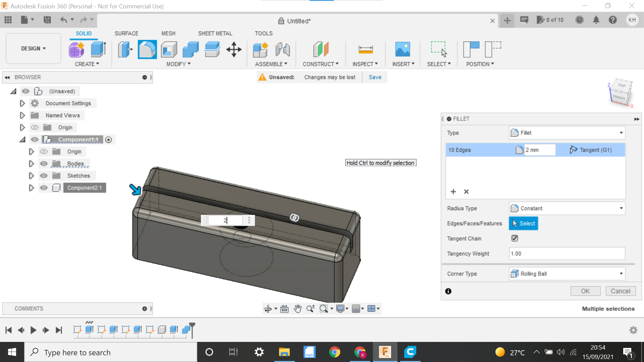Activate the Pan tool in navigation bar
The image size is (644, 362).
(x=297, y=308)
